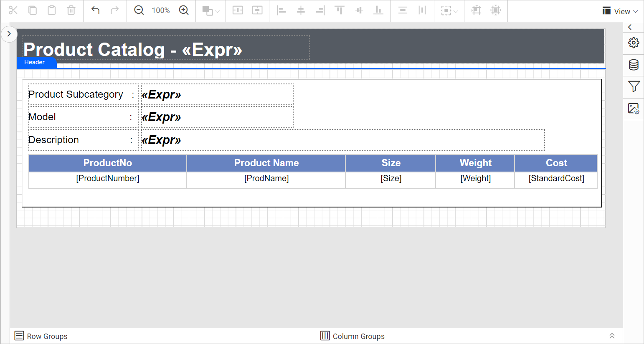Image resolution: width=644 pixels, height=344 pixels.
Task: Zoom in on the report
Action: [x=184, y=10]
